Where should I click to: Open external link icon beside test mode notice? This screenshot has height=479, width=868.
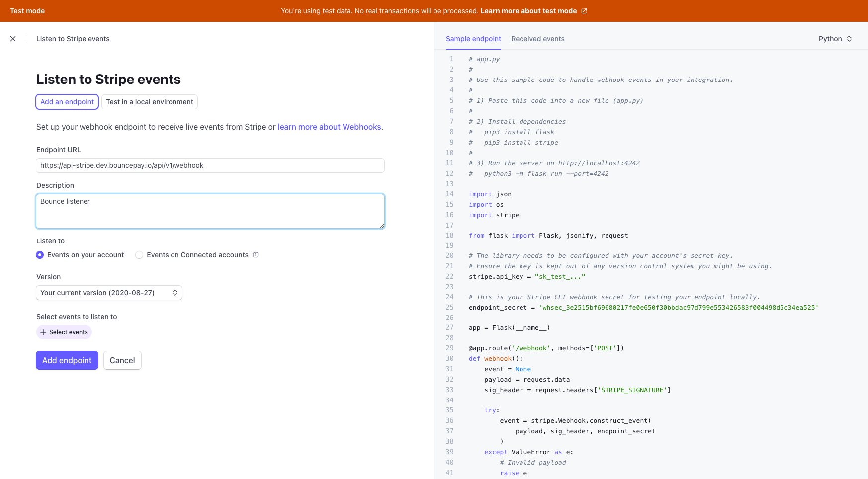(x=584, y=11)
